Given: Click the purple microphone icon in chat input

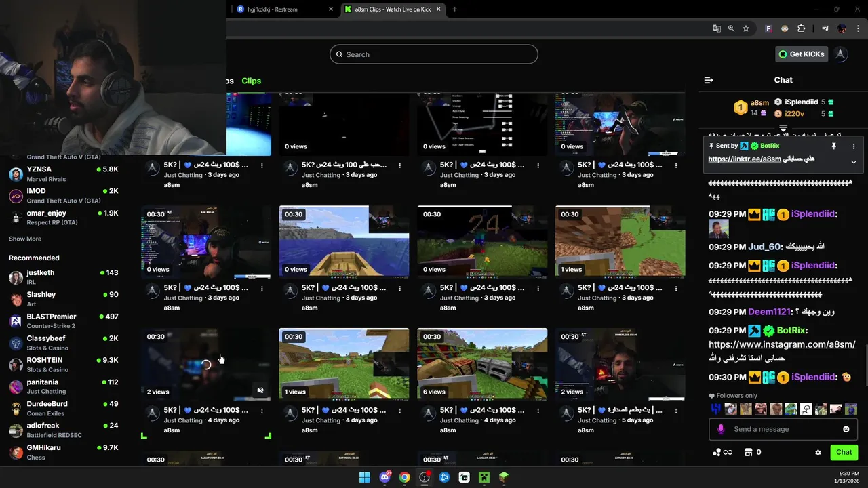Looking at the screenshot, I should (721, 429).
